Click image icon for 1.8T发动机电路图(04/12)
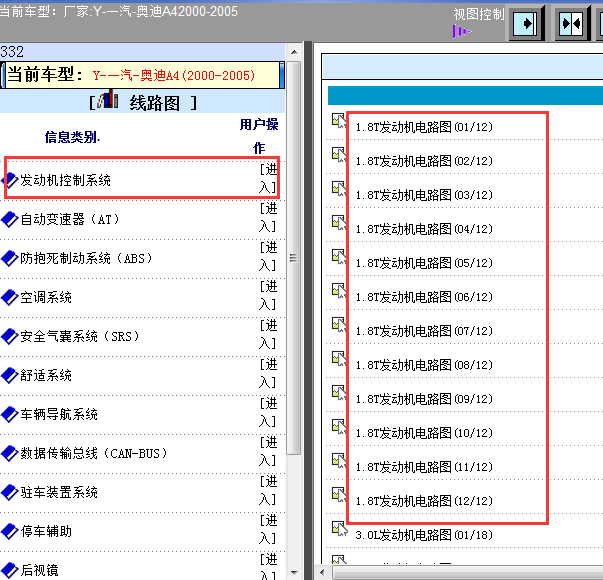603x580 pixels. [x=339, y=222]
